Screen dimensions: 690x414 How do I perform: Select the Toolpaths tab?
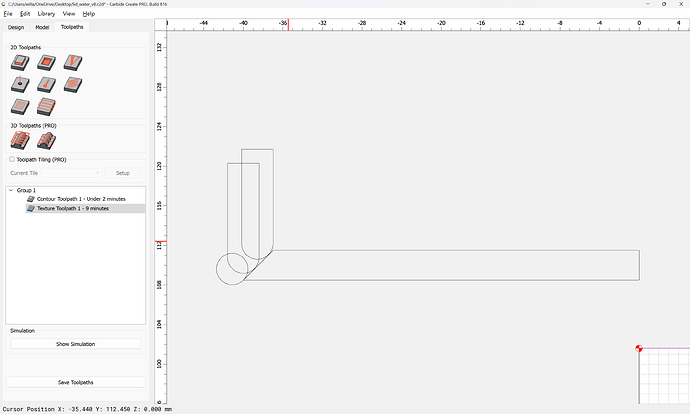tap(72, 27)
